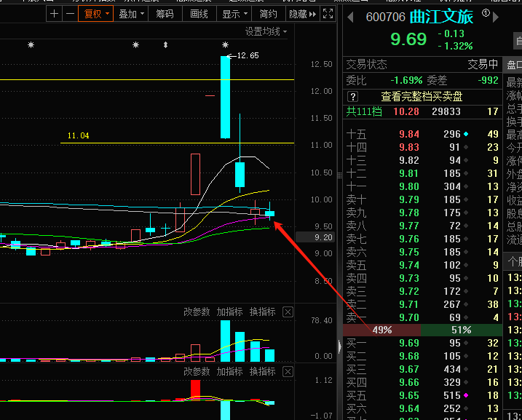Open 设置均线 dropdown
Viewport: 522px width, 420px height.
(266, 31)
